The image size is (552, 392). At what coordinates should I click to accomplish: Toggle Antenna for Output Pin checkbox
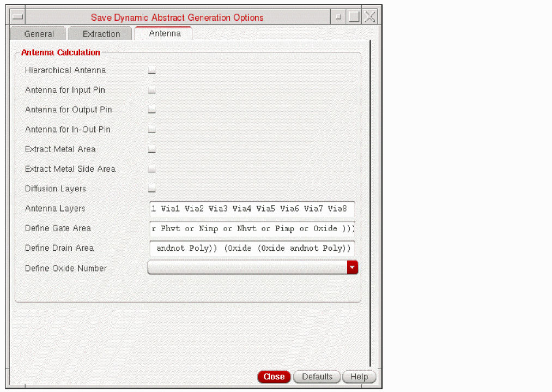(x=151, y=110)
